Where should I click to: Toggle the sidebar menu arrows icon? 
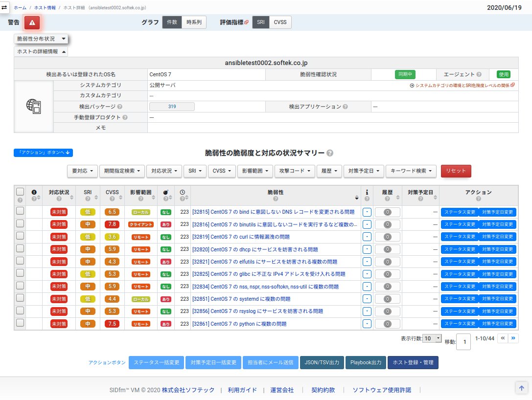4,7
